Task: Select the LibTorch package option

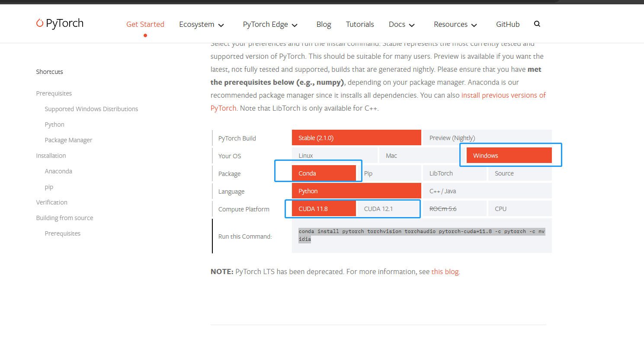Action: pyautogui.click(x=455, y=173)
